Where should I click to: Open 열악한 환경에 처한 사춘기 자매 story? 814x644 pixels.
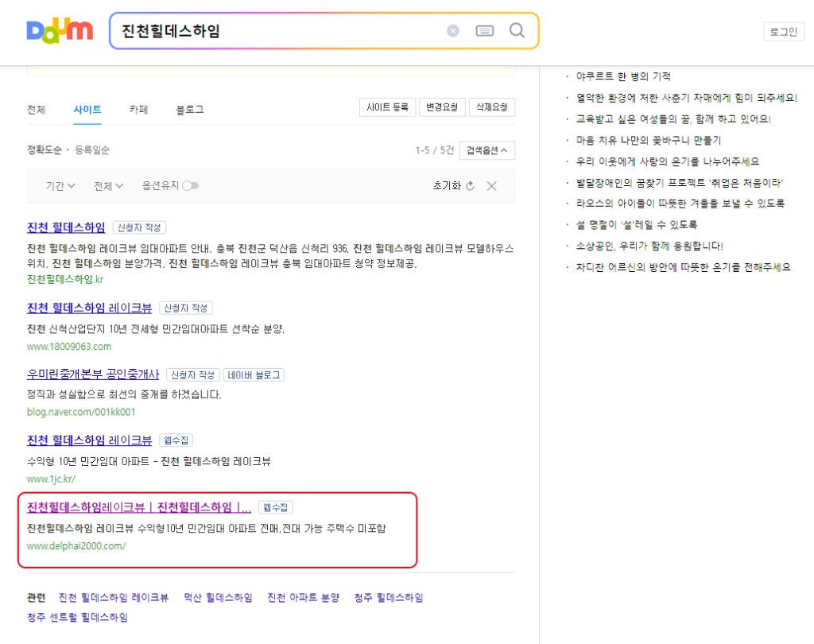pos(686,98)
